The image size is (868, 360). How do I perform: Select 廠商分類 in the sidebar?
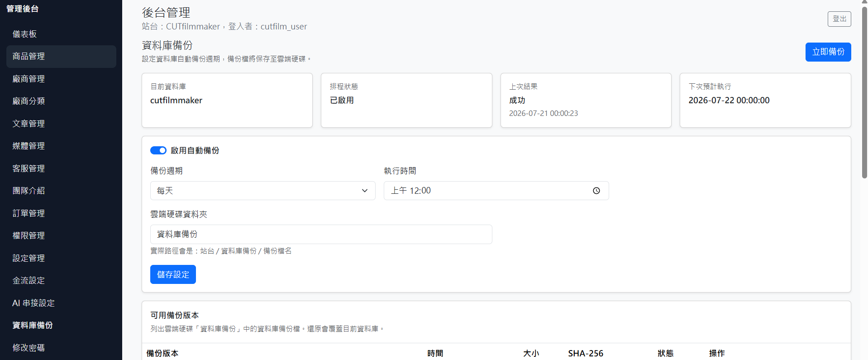tap(61, 101)
